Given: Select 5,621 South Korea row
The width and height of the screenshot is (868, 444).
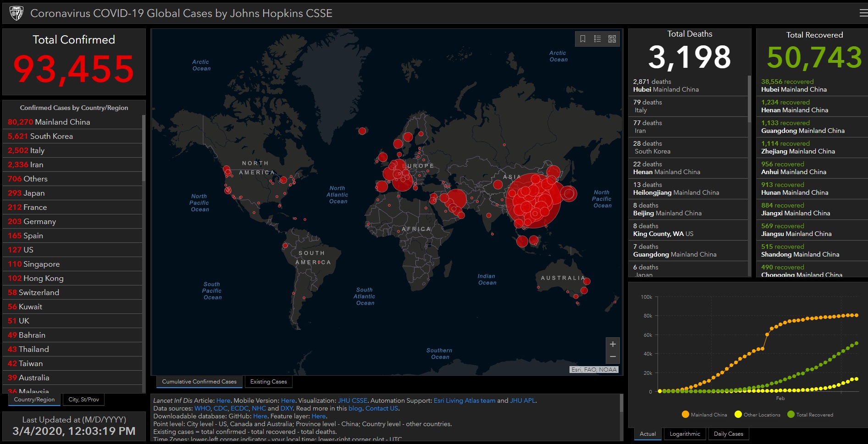Looking at the screenshot, I should [x=72, y=136].
